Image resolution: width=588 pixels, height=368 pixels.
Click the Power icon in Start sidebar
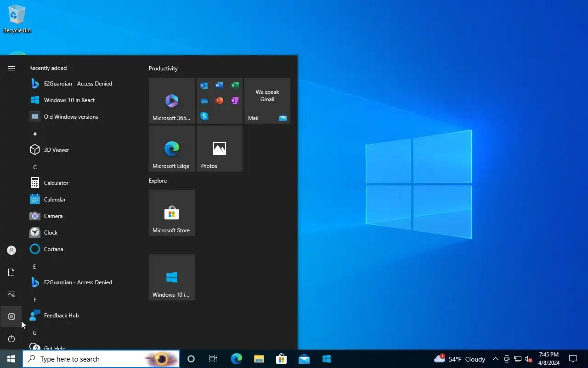[x=11, y=339]
